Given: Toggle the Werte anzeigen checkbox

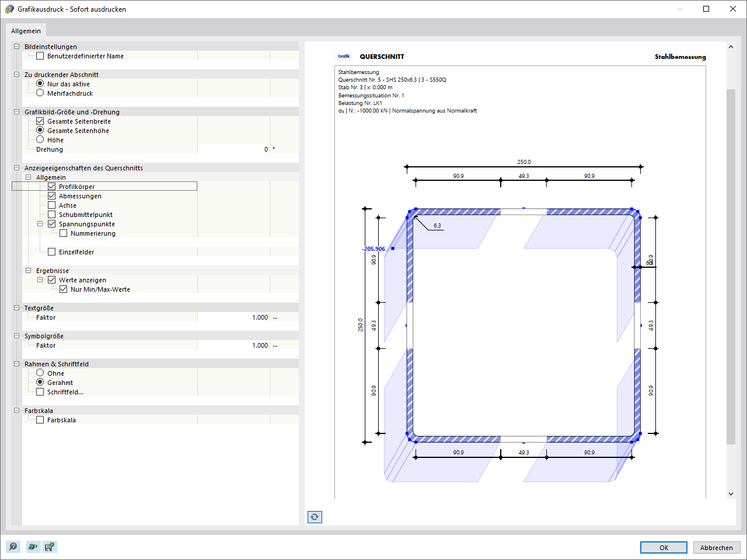Looking at the screenshot, I should [x=51, y=280].
